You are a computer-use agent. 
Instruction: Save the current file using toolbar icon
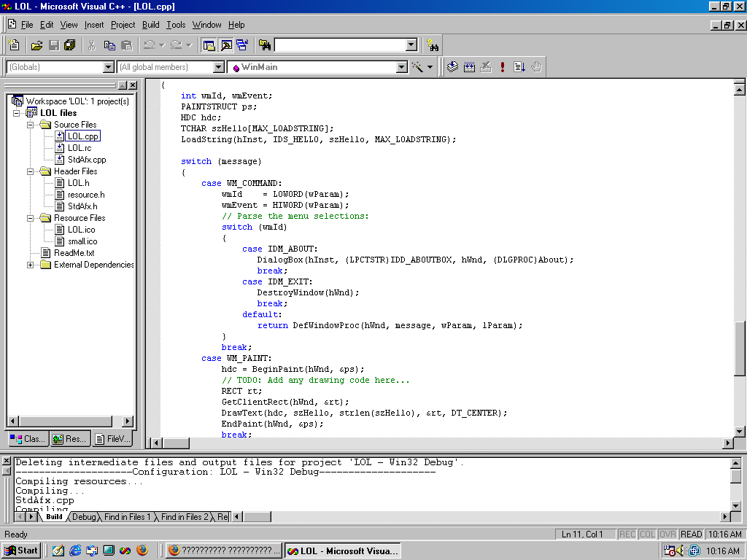point(54,44)
